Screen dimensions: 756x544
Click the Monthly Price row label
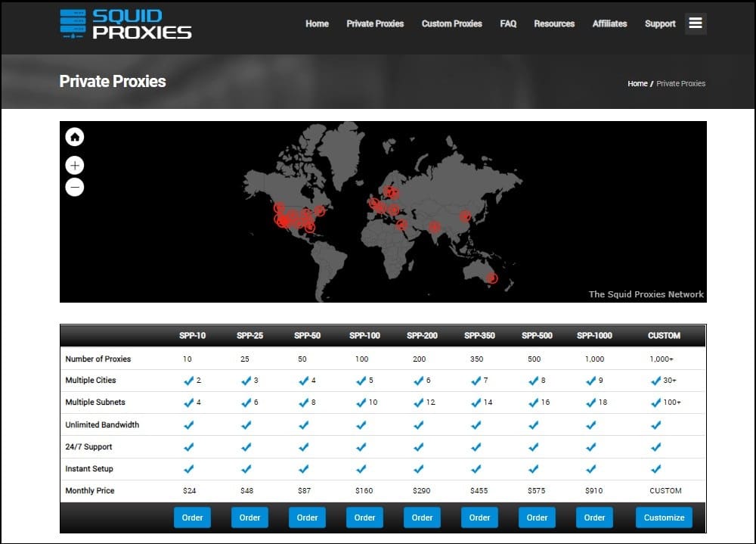90,491
